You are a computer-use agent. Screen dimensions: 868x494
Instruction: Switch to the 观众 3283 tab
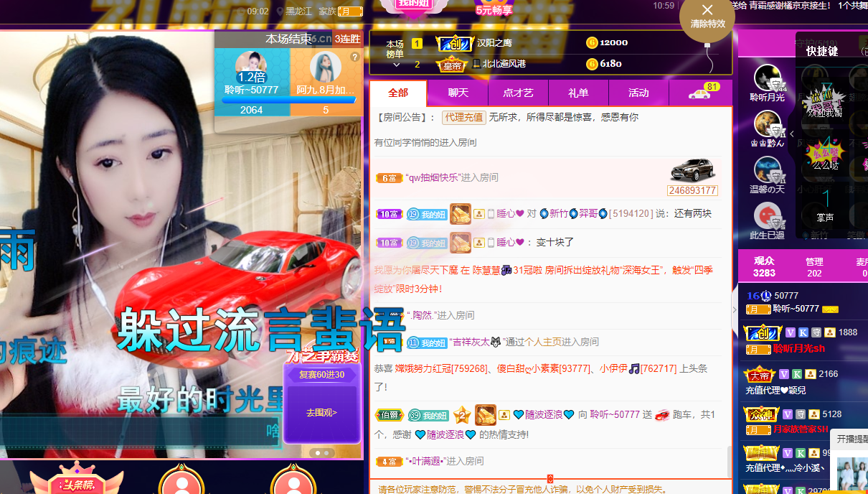click(x=764, y=266)
